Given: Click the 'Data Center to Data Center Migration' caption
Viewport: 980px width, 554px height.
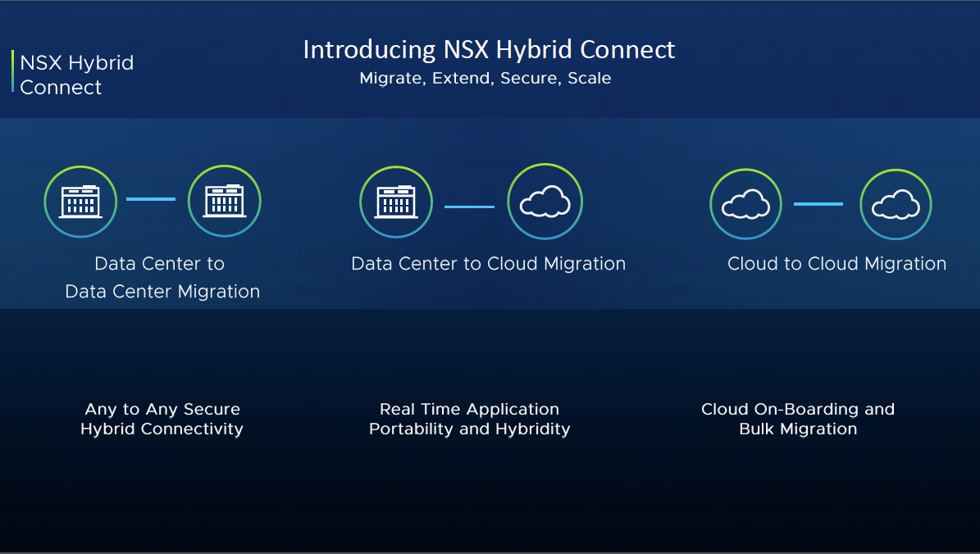Looking at the screenshot, I should (x=162, y=277).
